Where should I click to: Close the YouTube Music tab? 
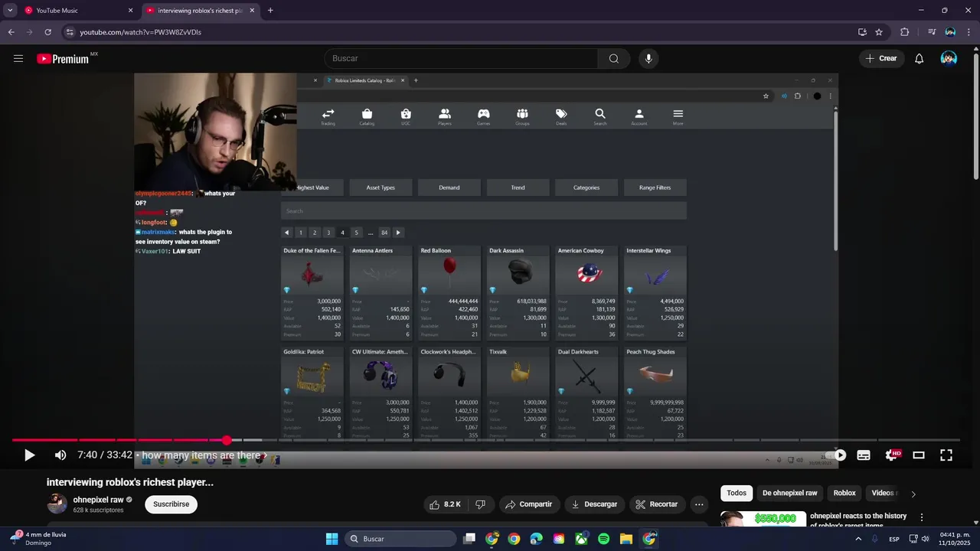[130, 11]
